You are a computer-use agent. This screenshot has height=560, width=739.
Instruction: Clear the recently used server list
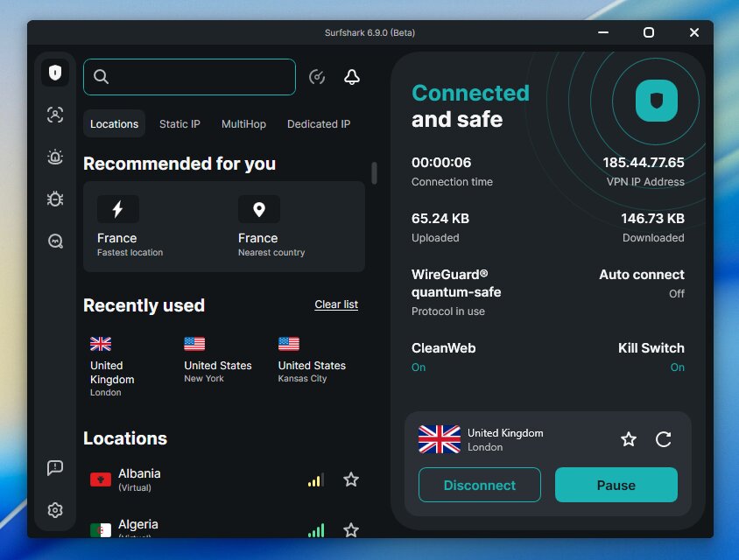click(x=336, y=304)
